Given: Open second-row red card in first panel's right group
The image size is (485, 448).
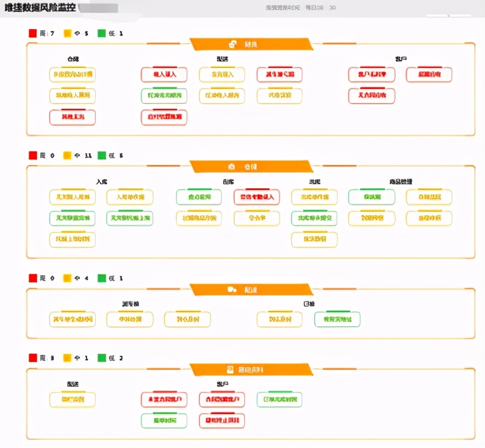Looking at the screenshot, I should click(x=372, y=96).
